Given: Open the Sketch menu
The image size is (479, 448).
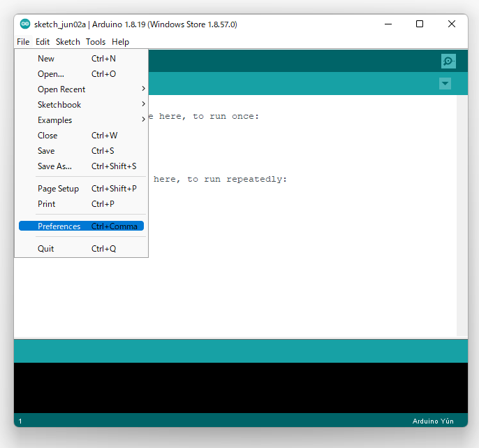Looking at the screenshot, I should (x=68, y=42).
